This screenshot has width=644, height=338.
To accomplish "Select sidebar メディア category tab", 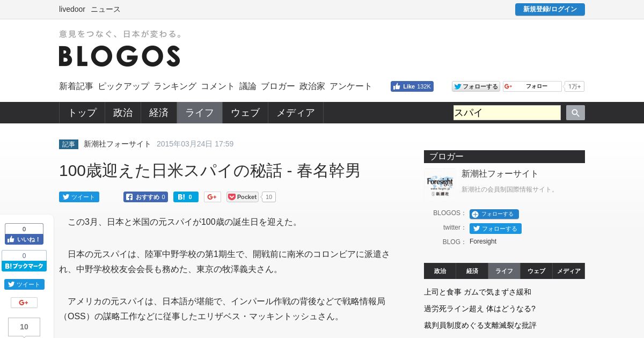I will pyautogui.click(x=569, y=271).
